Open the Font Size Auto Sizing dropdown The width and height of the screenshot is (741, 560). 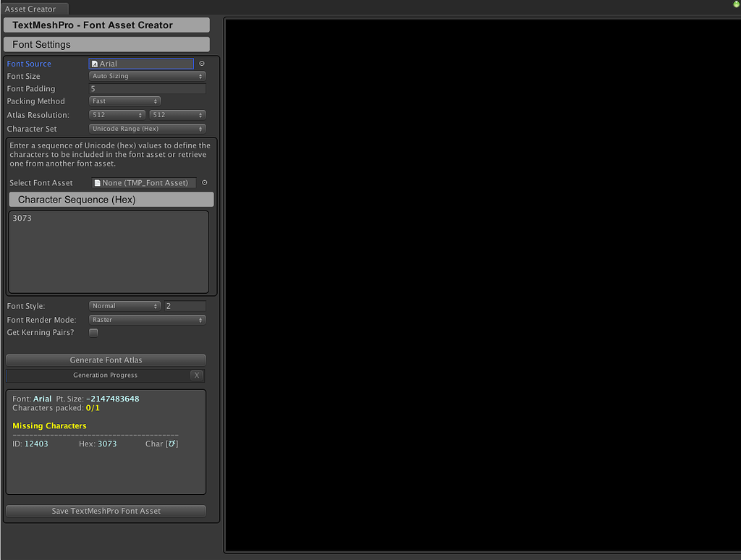pyautogui.click(x=147, y=76)
